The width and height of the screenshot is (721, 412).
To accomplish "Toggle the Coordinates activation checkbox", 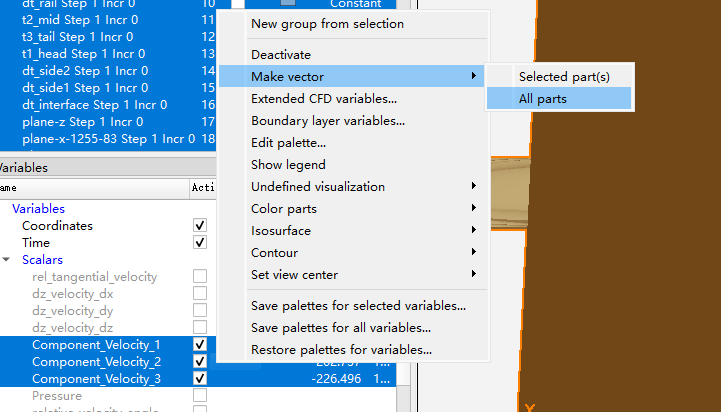I will pos(200,226).
